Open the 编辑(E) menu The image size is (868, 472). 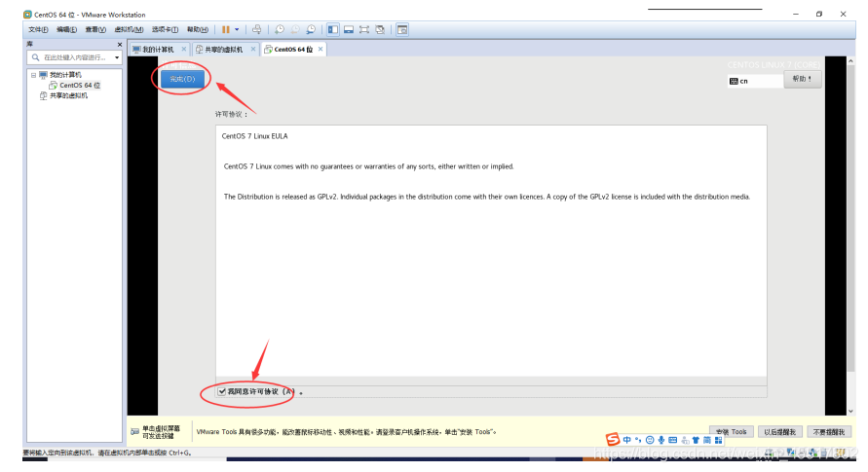pyautogui.click(x=66, y=30)
